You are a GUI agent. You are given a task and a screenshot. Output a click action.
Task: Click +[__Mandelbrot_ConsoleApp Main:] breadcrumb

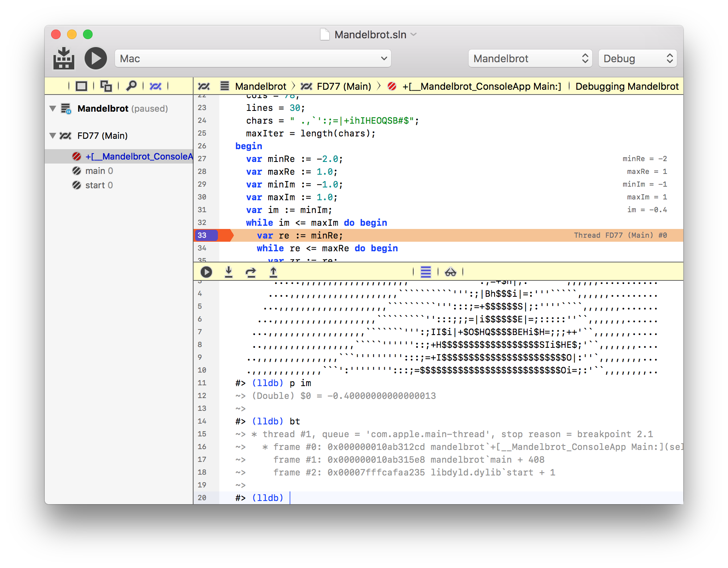(482, 86)
